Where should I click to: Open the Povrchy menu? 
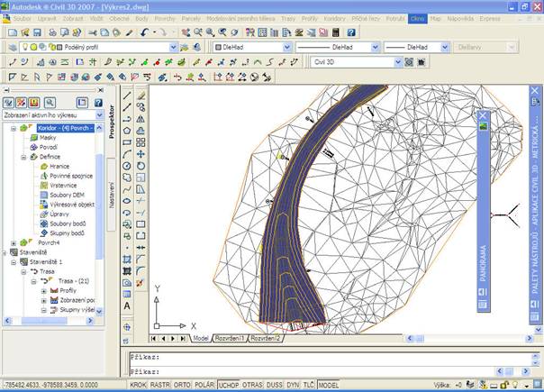(x=165, y=19)
